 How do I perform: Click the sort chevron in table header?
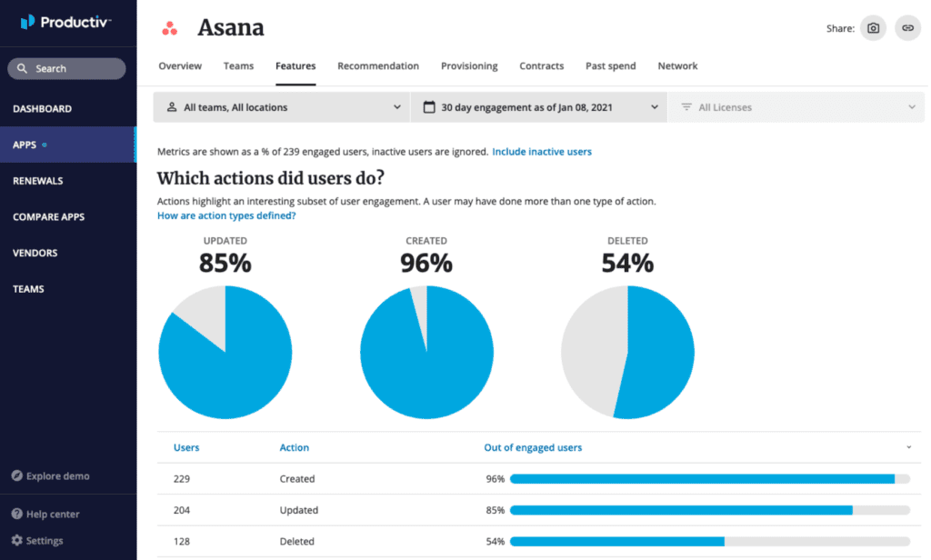[x=908, y=447]
